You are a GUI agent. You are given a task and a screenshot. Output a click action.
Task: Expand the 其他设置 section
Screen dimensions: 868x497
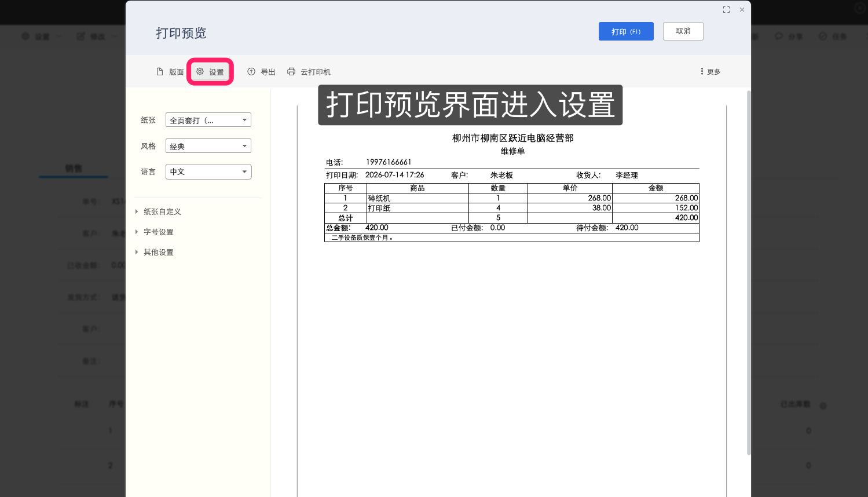click(154, 252)
